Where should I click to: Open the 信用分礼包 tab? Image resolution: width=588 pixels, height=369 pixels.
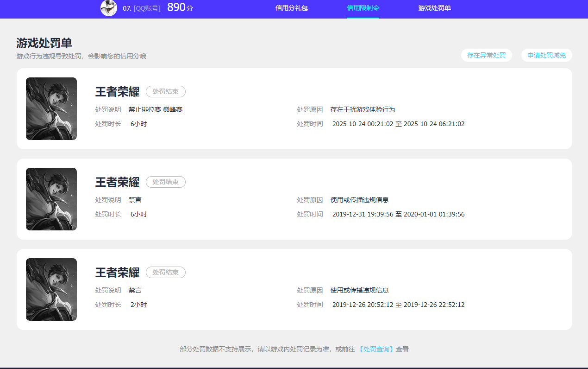click(x=292, y=8)
